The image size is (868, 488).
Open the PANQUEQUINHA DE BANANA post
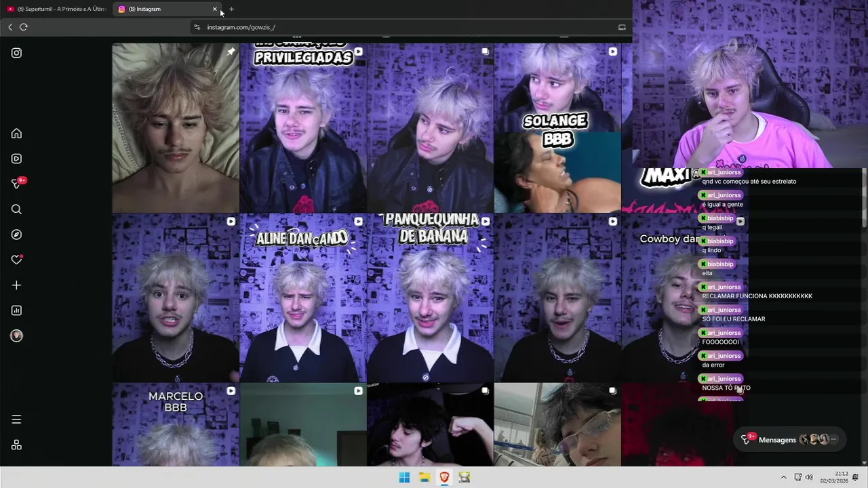(x=430, y=298)
